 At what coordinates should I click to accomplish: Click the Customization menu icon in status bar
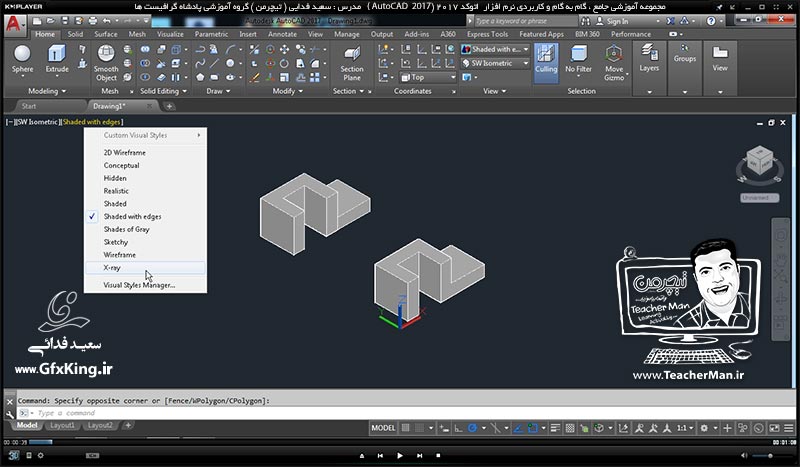(x=789, y=428)
